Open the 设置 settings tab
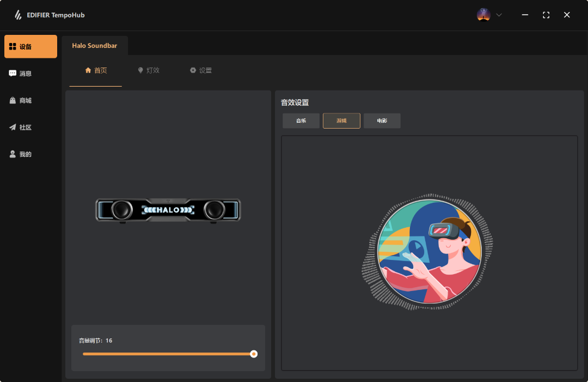The image size is (588, 382). click(201, 70)
